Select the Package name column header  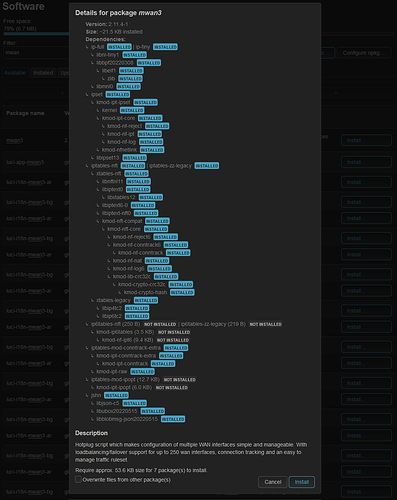25,113
